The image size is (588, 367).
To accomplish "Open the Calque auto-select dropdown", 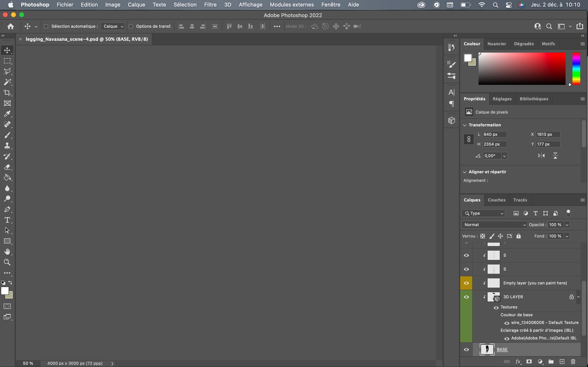I will coord(113,26).
